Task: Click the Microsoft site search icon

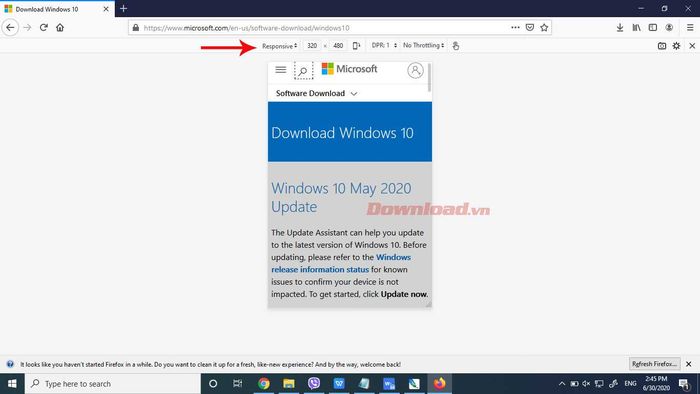Action: click(x=303, y=71)
